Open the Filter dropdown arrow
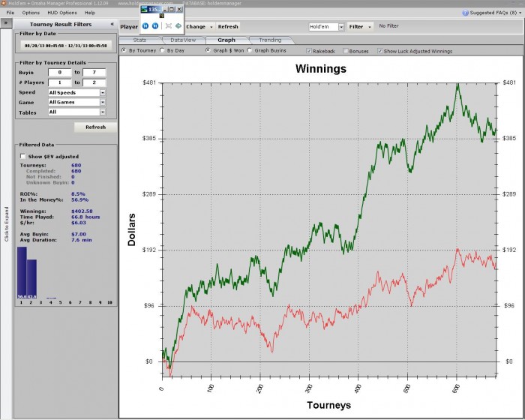Image resolution: width=525 pixels, height=420 pixels. [x=370, y=27]
